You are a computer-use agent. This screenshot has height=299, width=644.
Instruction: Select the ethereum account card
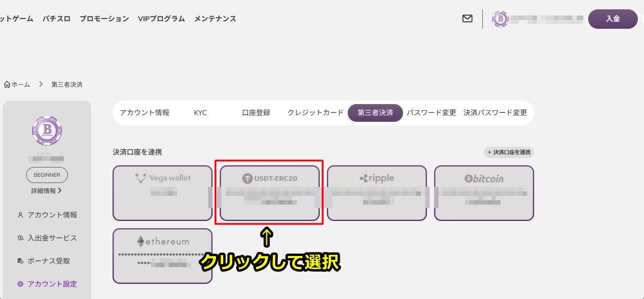(x=163, y=256)
